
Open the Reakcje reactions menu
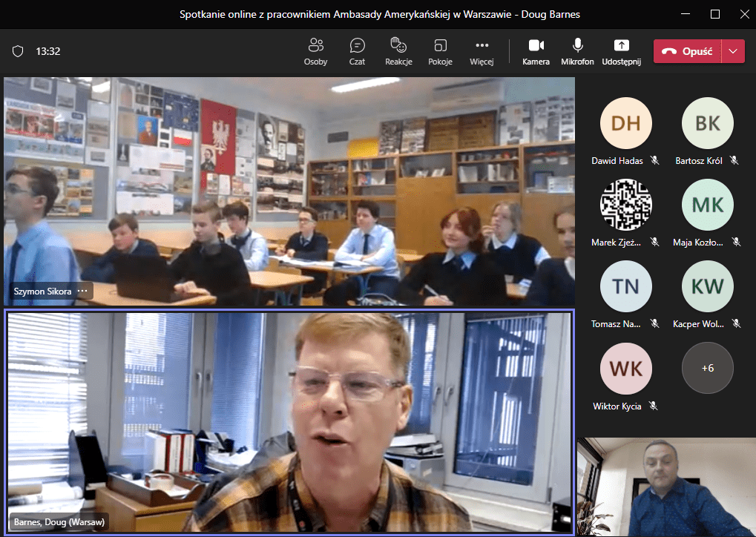point(398,50)
